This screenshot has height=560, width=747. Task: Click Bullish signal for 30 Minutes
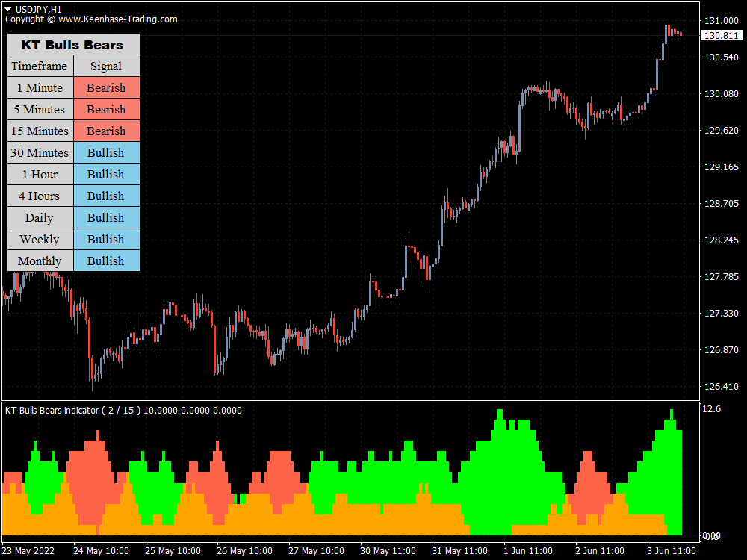point(107,152)
